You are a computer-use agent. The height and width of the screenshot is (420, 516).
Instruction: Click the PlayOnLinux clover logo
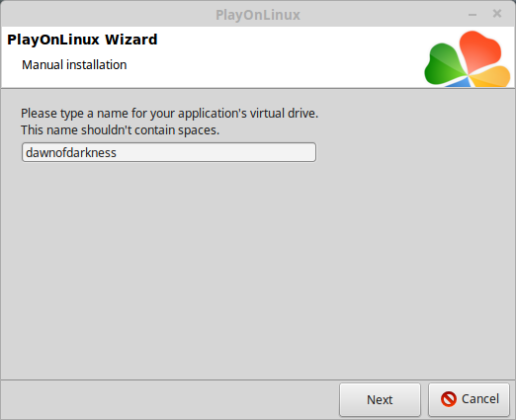pos(468,58)
